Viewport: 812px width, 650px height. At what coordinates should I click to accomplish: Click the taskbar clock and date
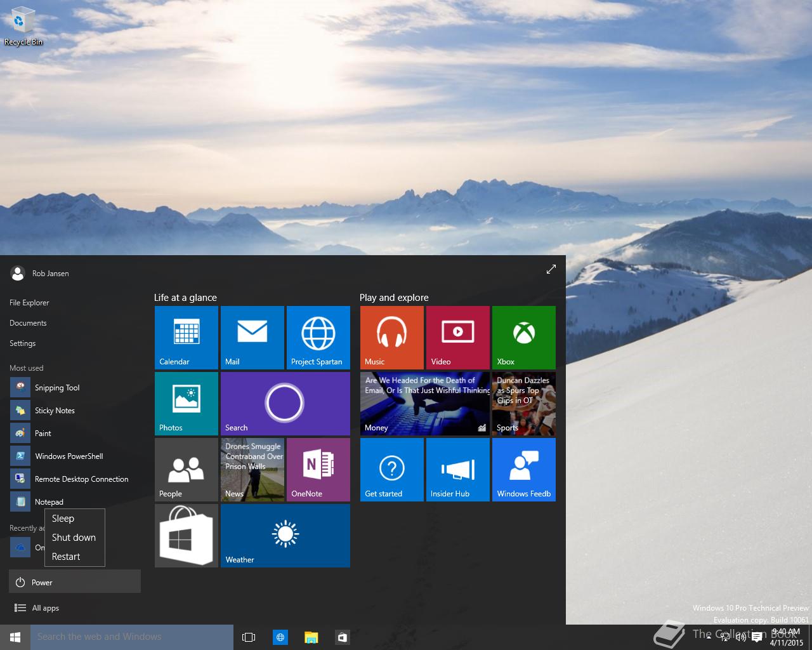787,637
